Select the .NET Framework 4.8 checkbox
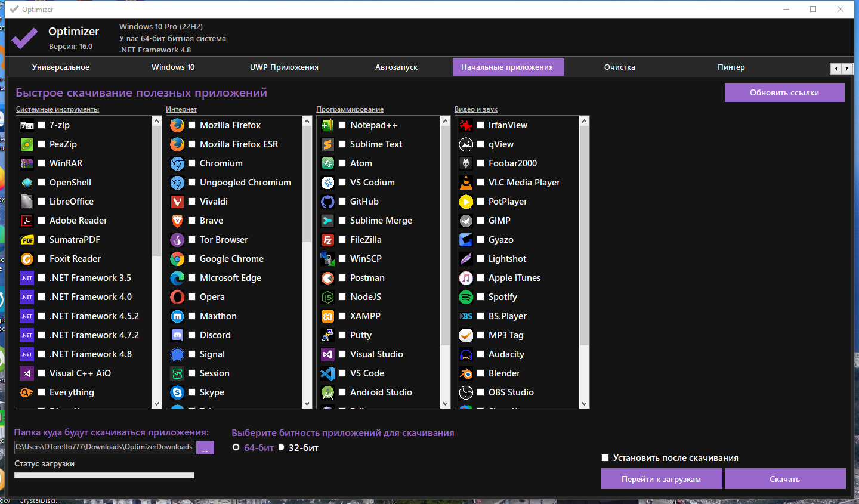Image resolution: width=859 pixels, height=504 pixels. [x=42, y=354]
